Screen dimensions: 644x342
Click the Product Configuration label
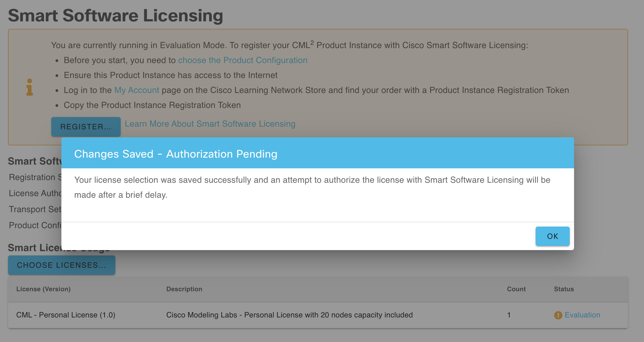pos(35,225)
